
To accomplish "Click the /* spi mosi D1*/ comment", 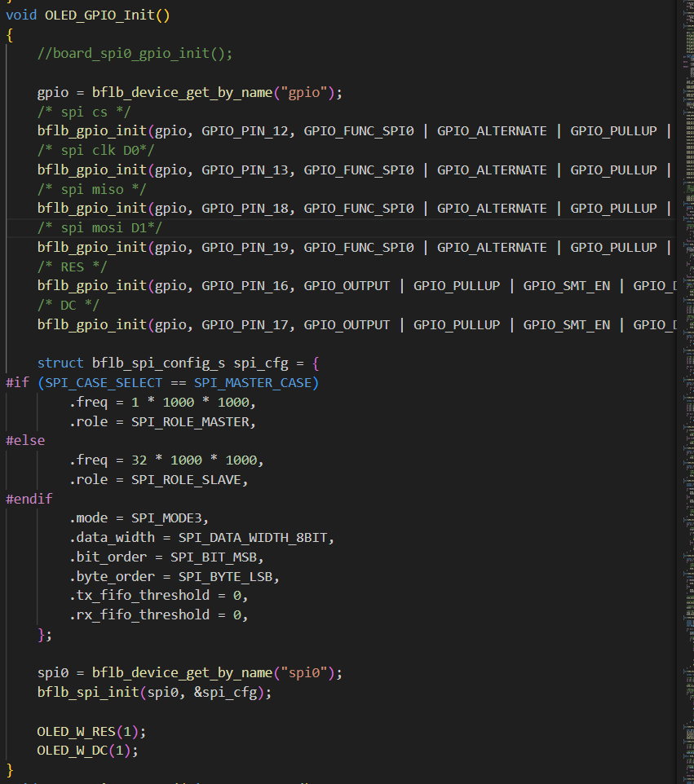I will 100,228.
